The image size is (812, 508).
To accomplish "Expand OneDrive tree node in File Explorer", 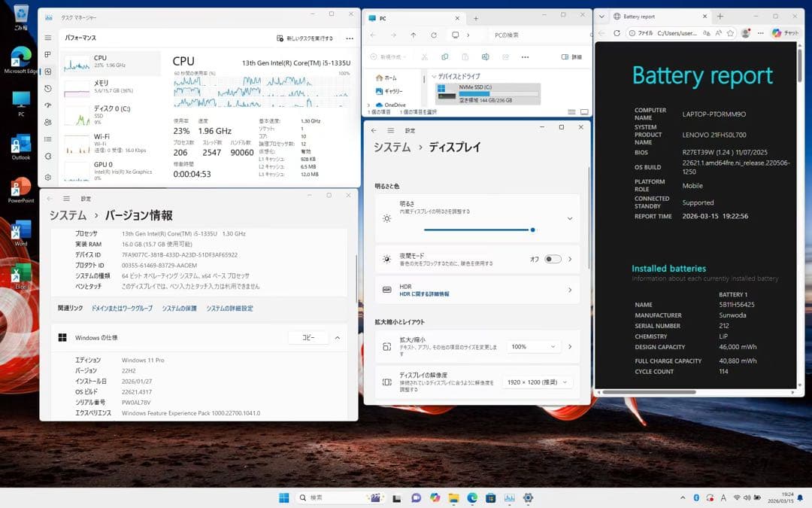I will [x=368, y=105].
